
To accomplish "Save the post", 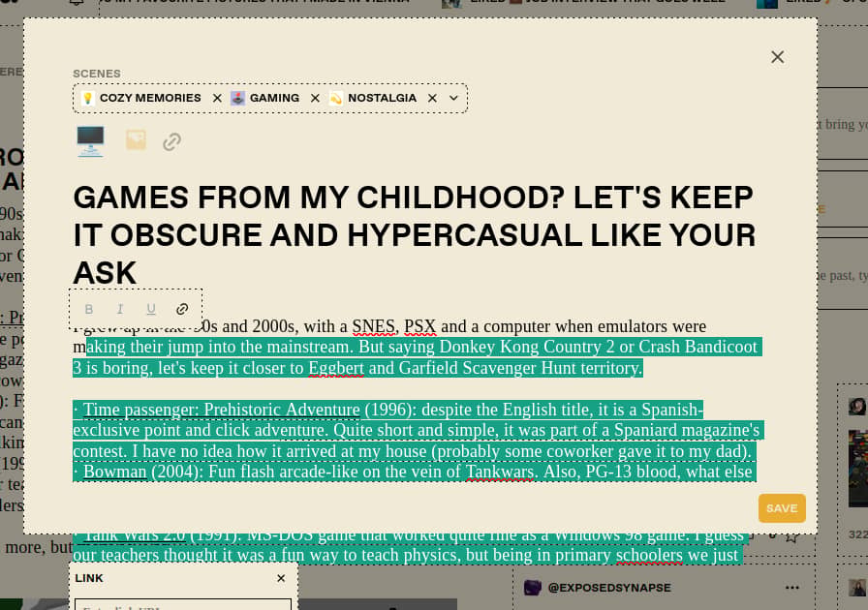I will point(782,508).
